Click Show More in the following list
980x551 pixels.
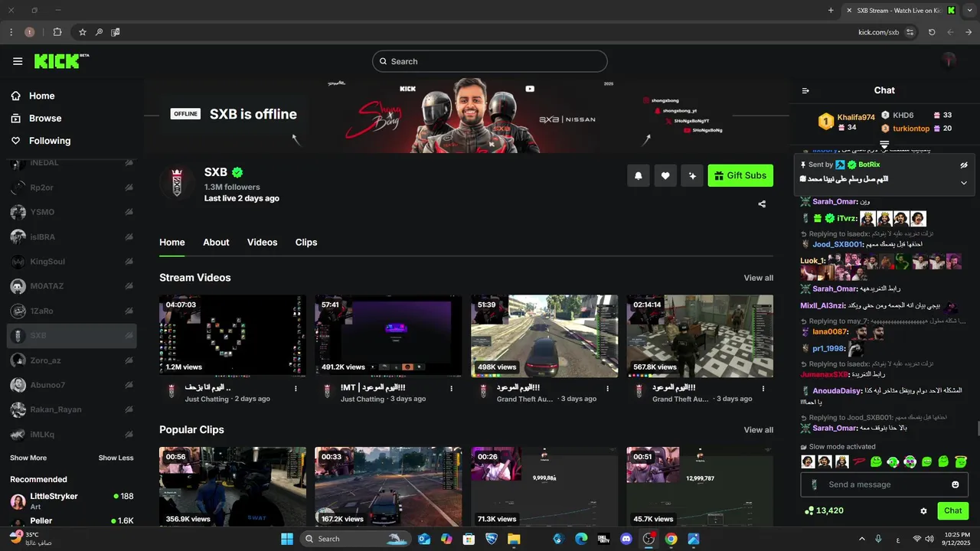click(x=28, y=458)
